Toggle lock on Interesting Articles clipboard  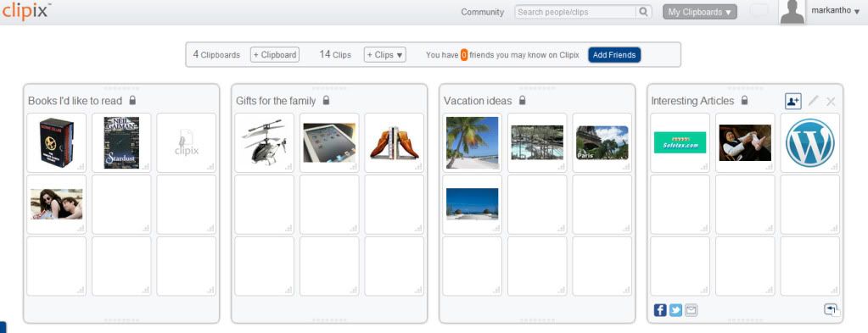pyautogui.click(x=745, y=100)
